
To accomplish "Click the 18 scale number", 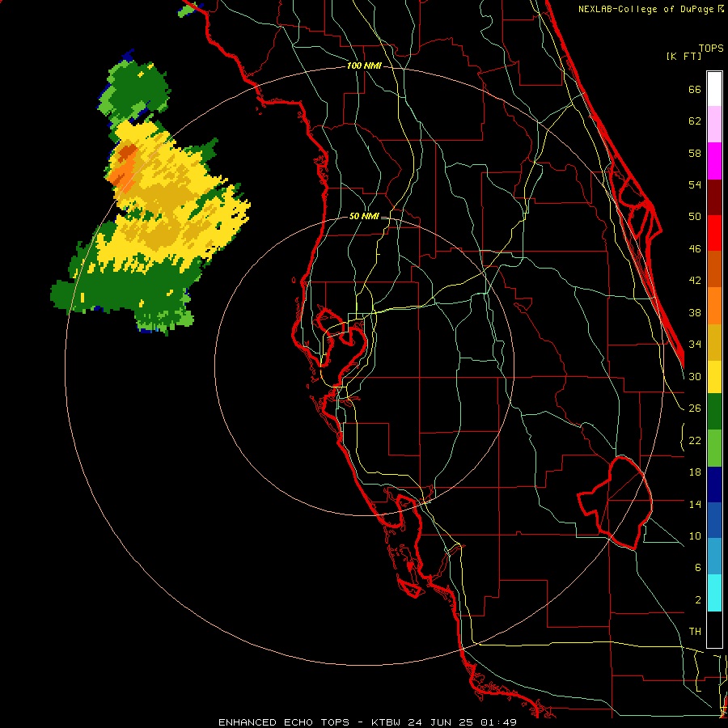I will pyautogui.click(x=695, y=472).
